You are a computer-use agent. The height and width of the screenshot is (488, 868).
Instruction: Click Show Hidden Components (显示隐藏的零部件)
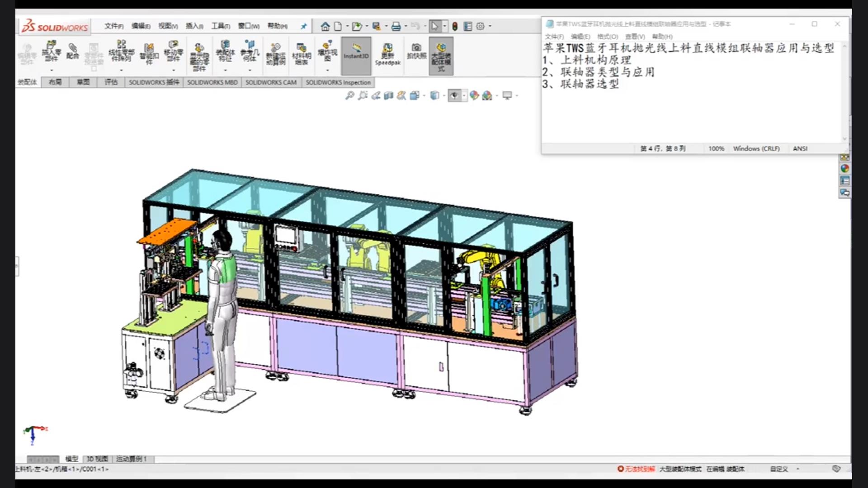coord(199,57)
